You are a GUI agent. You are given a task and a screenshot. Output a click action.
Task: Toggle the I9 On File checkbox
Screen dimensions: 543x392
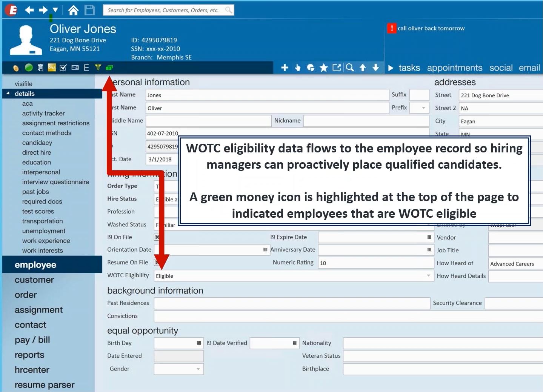[157, 237]
